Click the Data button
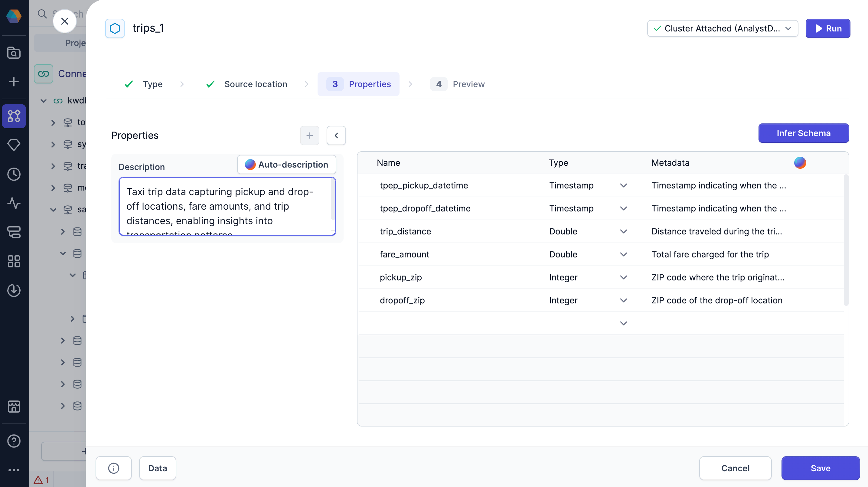 [157, 468]
